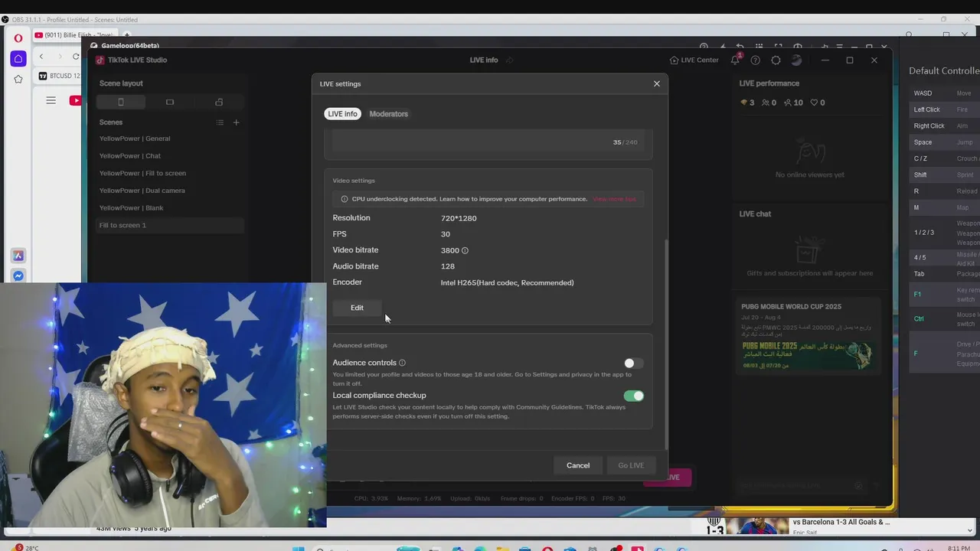
Task: Open the Messenger icon in Opera sidebar
Action: pyautogui.click(x=18, y=276)
